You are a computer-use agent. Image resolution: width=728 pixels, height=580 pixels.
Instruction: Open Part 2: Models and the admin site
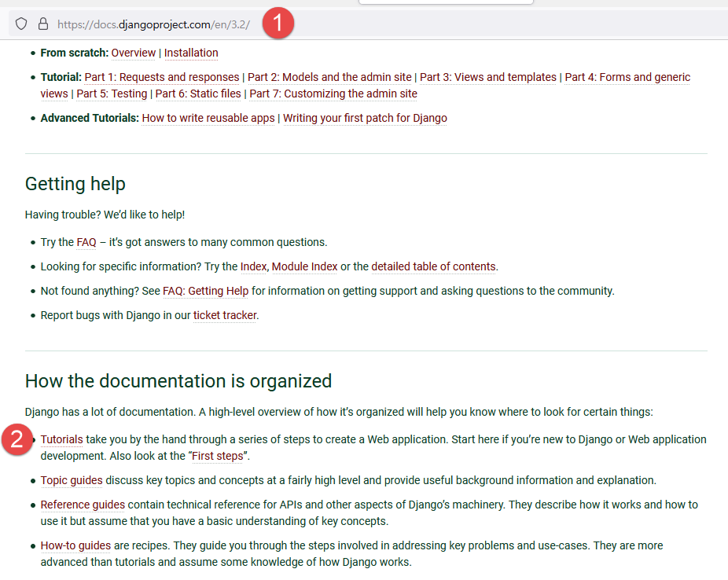click(329, 77)
